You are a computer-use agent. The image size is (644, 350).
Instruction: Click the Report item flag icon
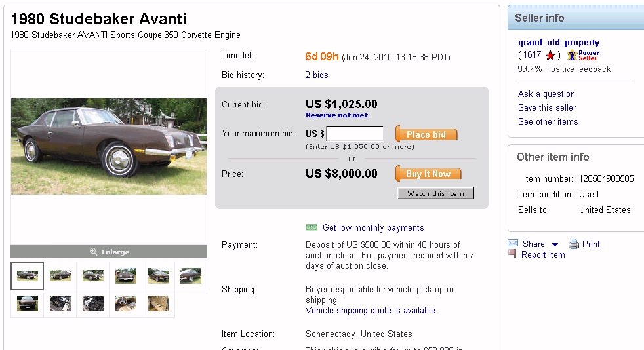pos(512,254)
